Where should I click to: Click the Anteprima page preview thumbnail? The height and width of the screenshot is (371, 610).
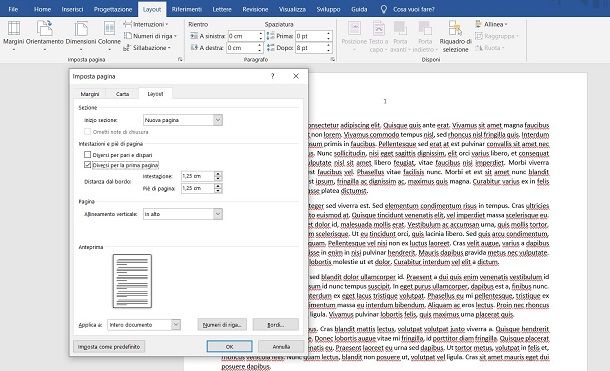pos(132,281)
